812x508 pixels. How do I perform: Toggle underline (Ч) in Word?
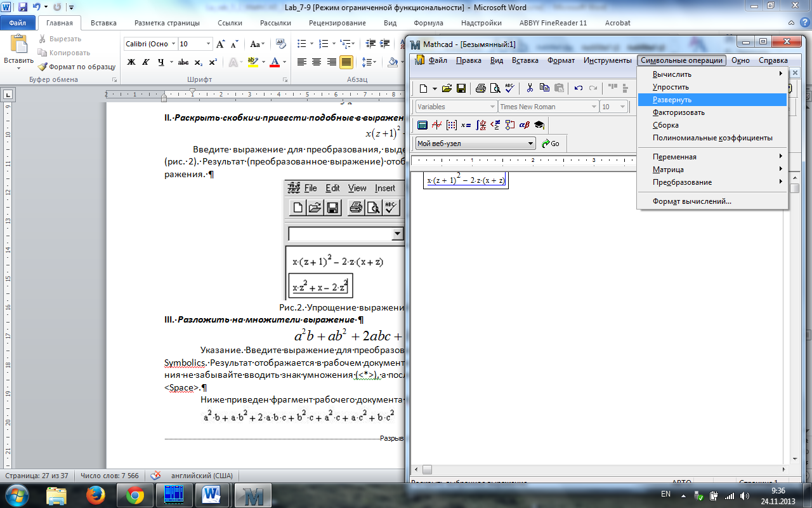[x=161, y=62]
